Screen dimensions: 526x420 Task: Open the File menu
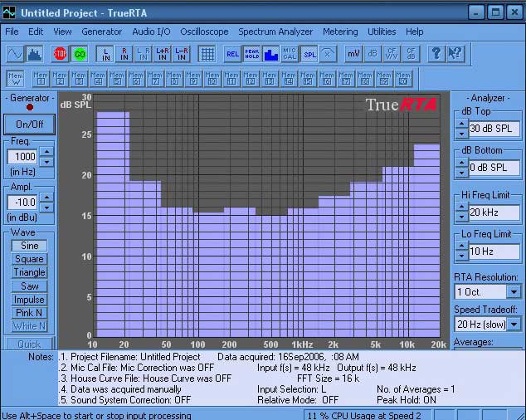[12, 32]
